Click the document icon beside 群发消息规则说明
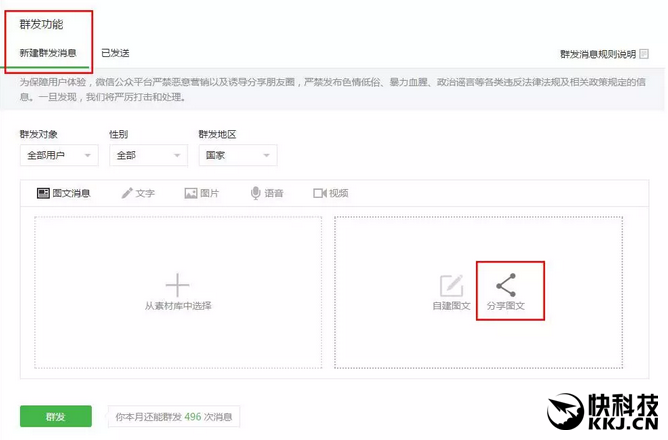This screenshot has width=668, height=440. point(644,54)
